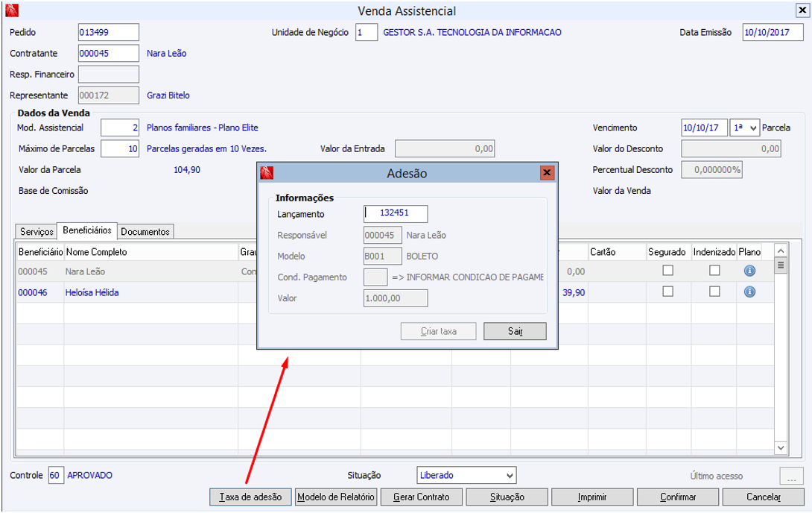Image resolution: width=812 pixels, height=513 pixels.
Task: Tick Indenizado checkbox for Nara Leão
Action: pos(714,271)
